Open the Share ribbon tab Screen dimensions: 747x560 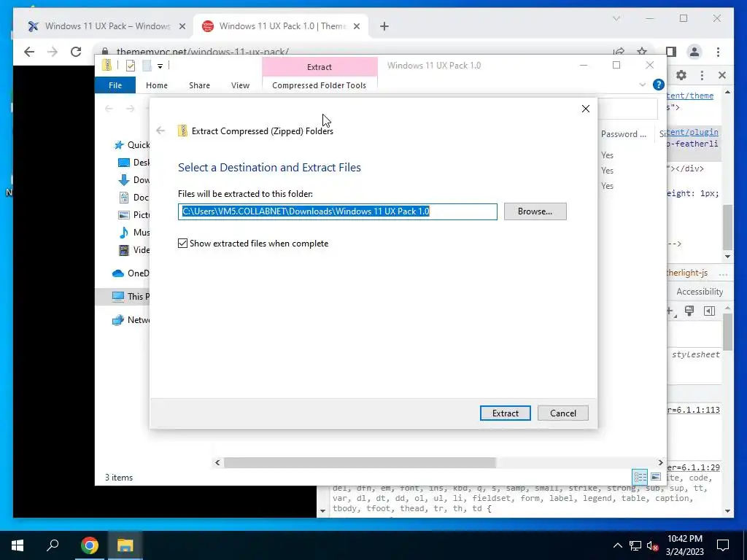point(199,85)
